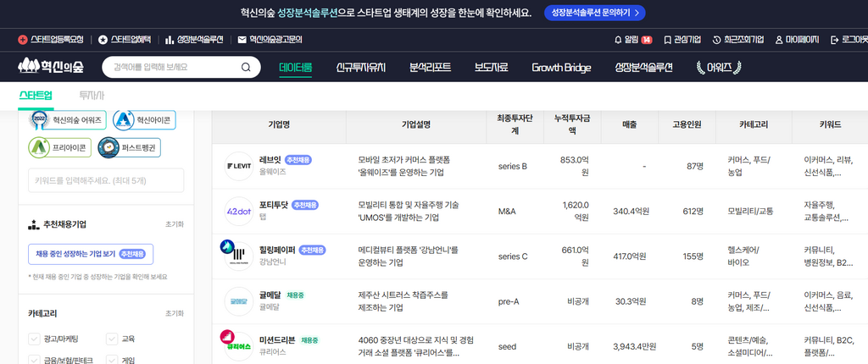Click the 340.4억원 revenue cell
This screenshot has width=868, height=364.
pyautogui.click(x=631, y=212)
